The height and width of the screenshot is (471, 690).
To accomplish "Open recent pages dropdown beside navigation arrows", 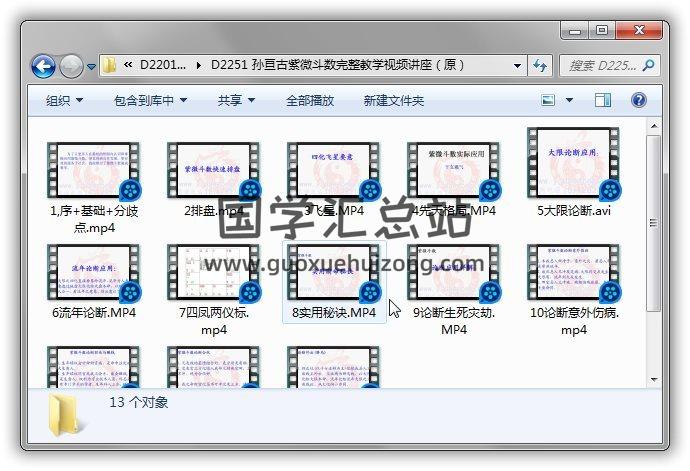I will [91, 67].
